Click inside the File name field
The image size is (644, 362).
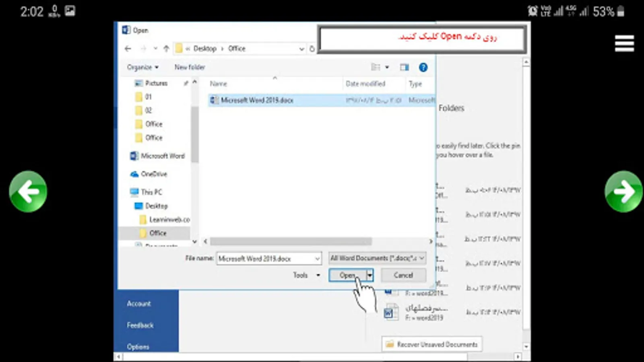(265, 258)
